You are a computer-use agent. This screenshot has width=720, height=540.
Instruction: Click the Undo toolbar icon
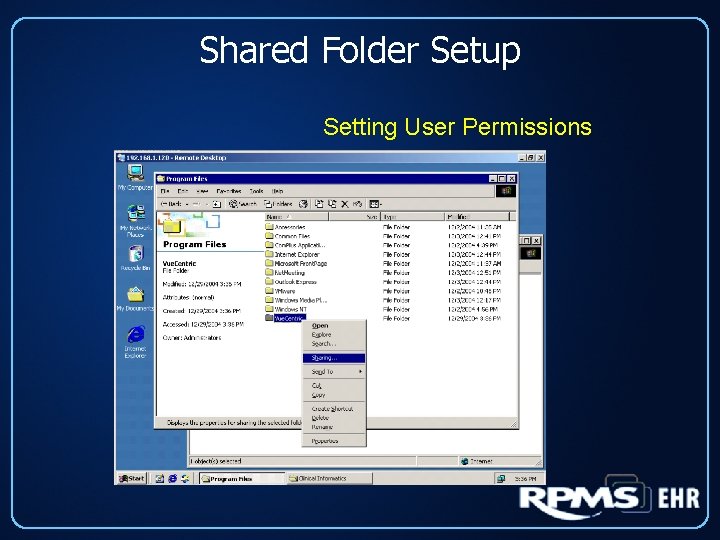coord(358,204)
